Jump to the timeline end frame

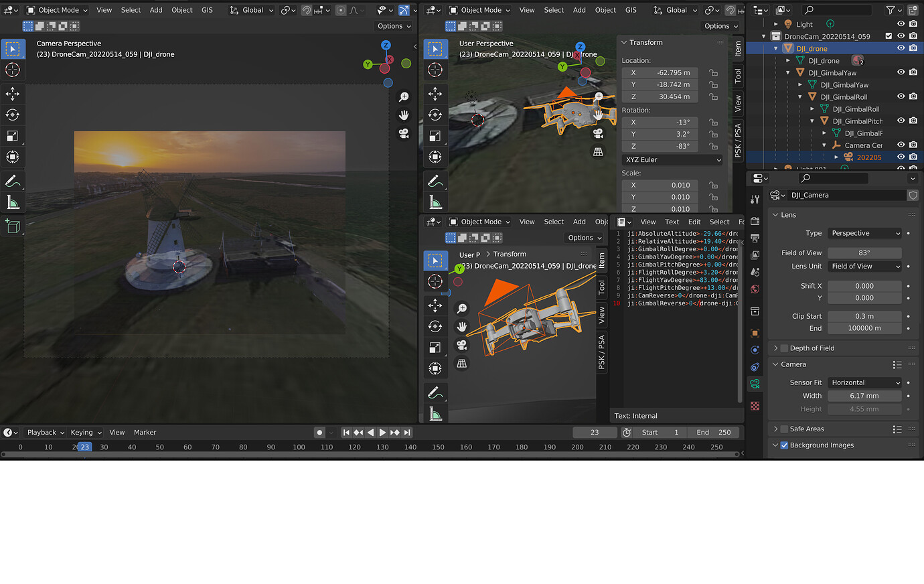pyautogui.click(x=407, y=433)
